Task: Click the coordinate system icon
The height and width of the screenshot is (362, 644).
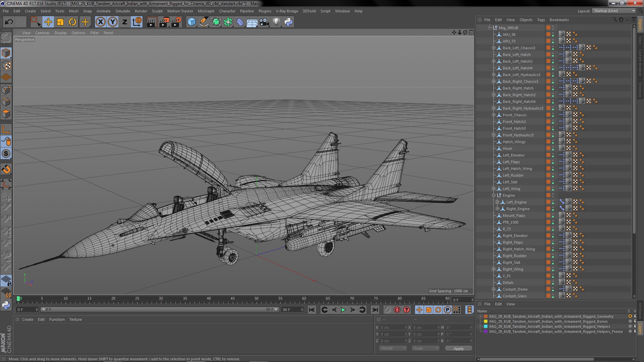Action: [137, 22]
